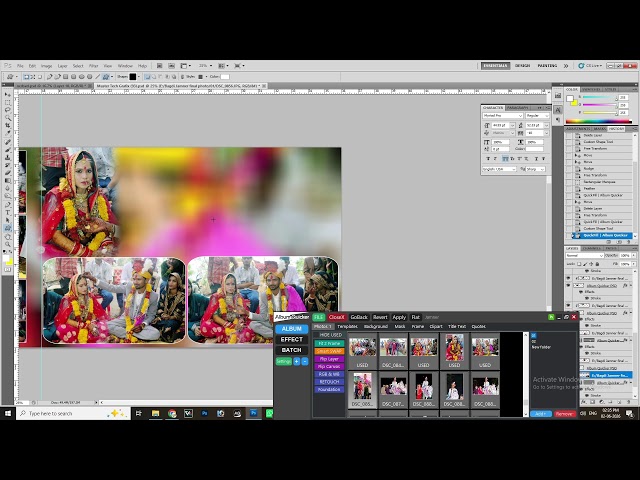Open the Image menu
The width and height of the screenshot is (640, 480).
pyautogui.click(x=46, y=66)
